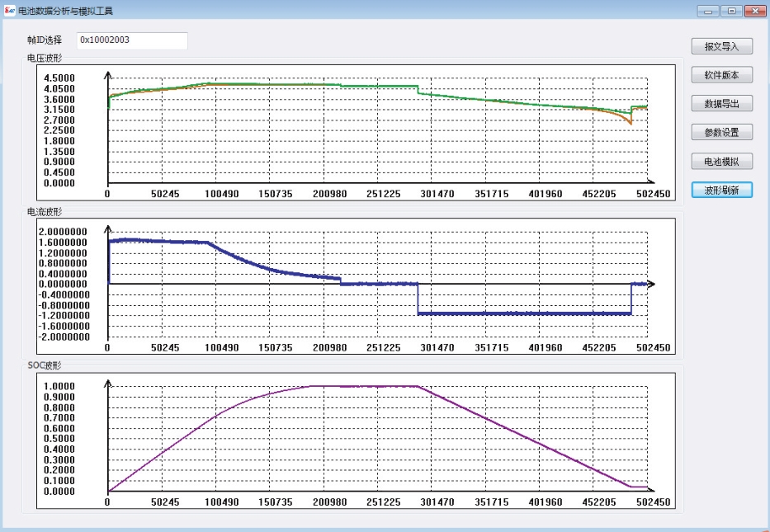Click the SOC波形 group label

click(x=45, y=365)
